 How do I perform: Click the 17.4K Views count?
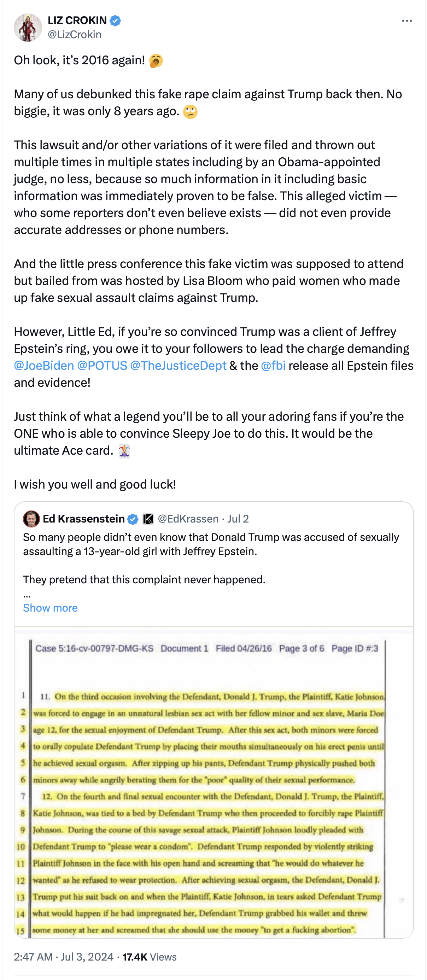pyautogui.click(x=150, y=956)
